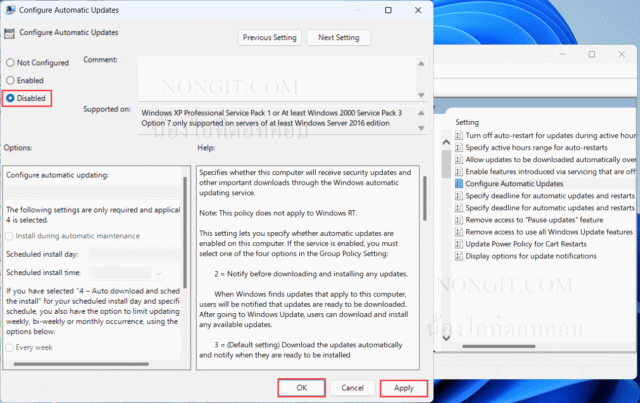Open the Scheduled install time dropdown

[127, 273]
